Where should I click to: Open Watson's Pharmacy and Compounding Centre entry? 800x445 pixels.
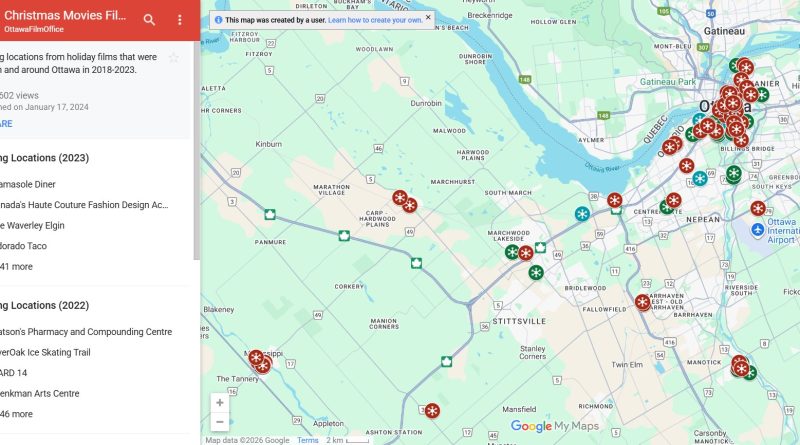point(86,332)
